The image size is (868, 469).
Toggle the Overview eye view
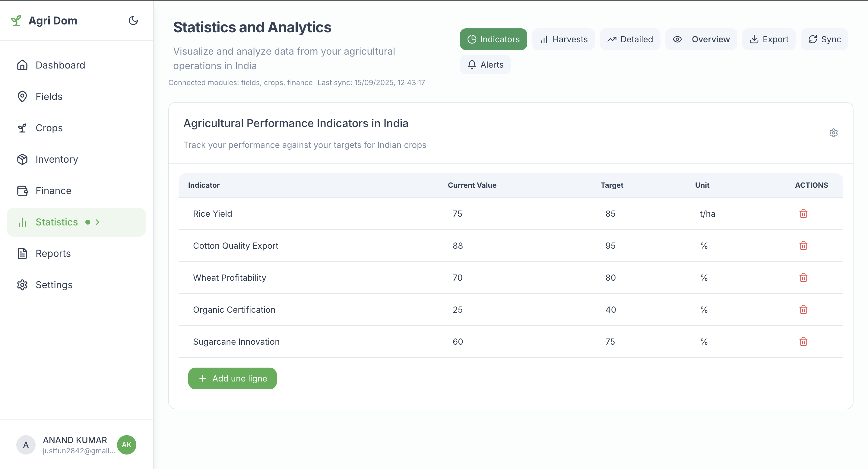tap(701, 40)
